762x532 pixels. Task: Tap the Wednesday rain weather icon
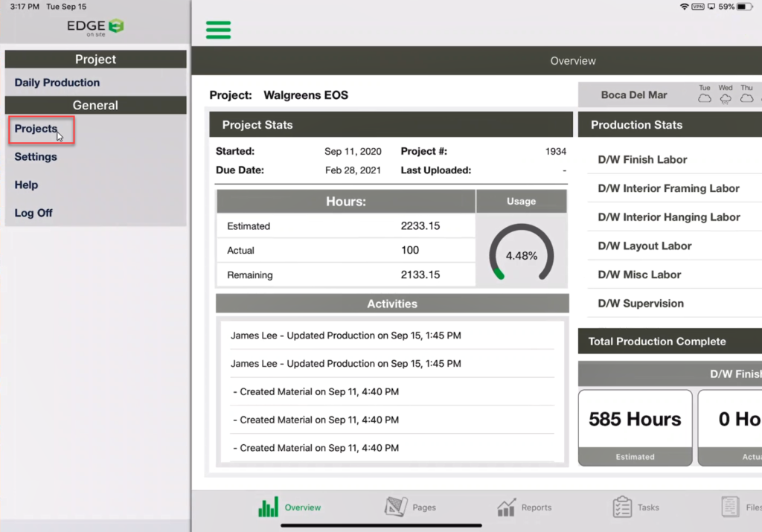pyautogui.click(x=726, y=98)
